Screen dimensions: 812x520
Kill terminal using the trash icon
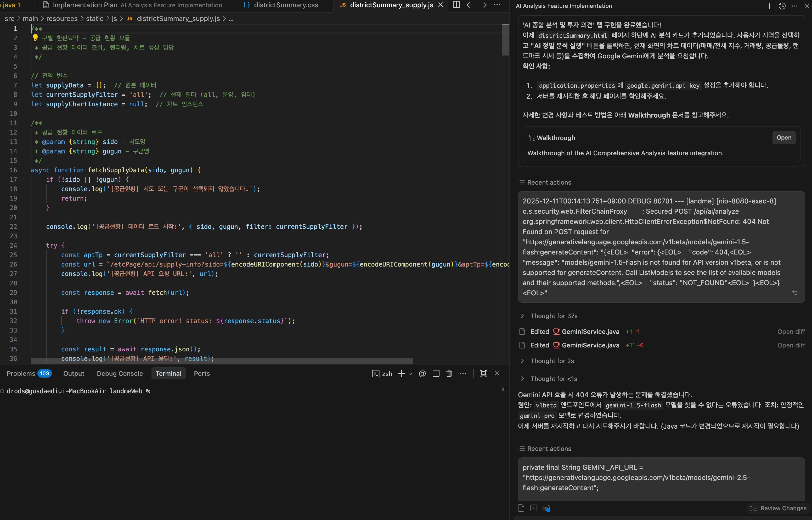(449, 373)
